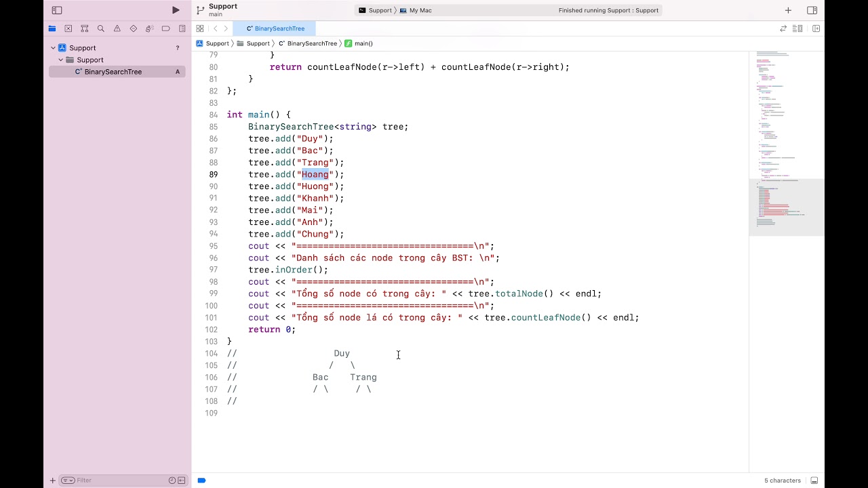Choose the Support scheme in toolbar
This screenshot has height=488, width=868.
coord(375,10)
